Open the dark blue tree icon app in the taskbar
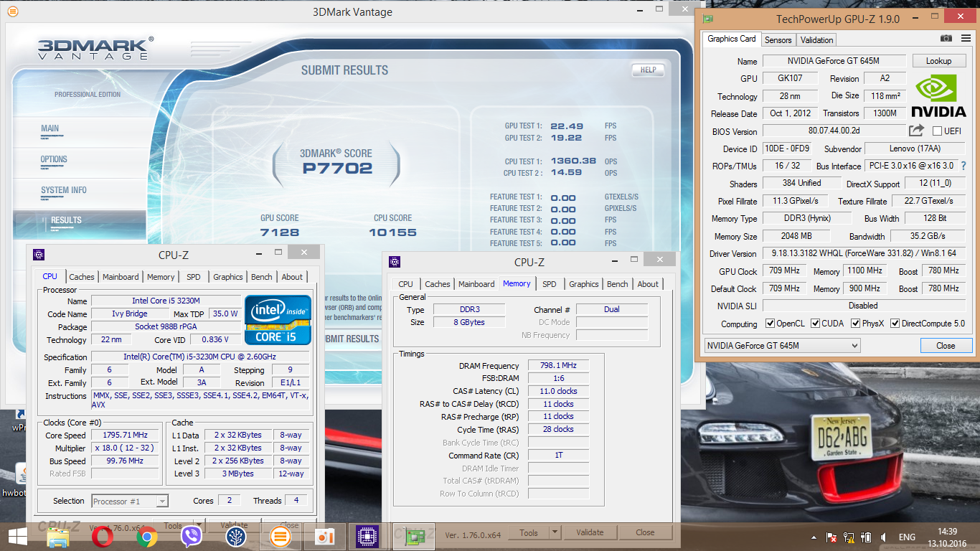 (x=235, y=537)
